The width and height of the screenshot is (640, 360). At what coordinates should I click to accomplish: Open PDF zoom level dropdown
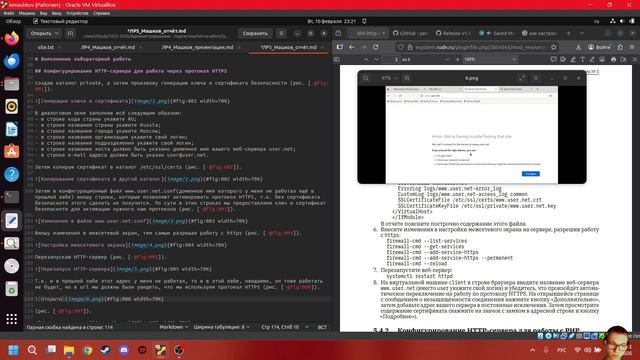pos(490,60)
